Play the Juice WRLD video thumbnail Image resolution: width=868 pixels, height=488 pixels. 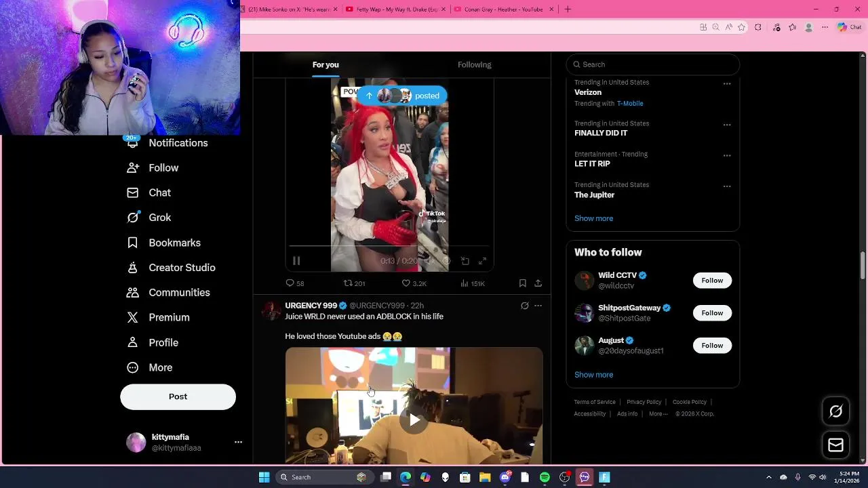pyautogui.click(x=414, y=420)
